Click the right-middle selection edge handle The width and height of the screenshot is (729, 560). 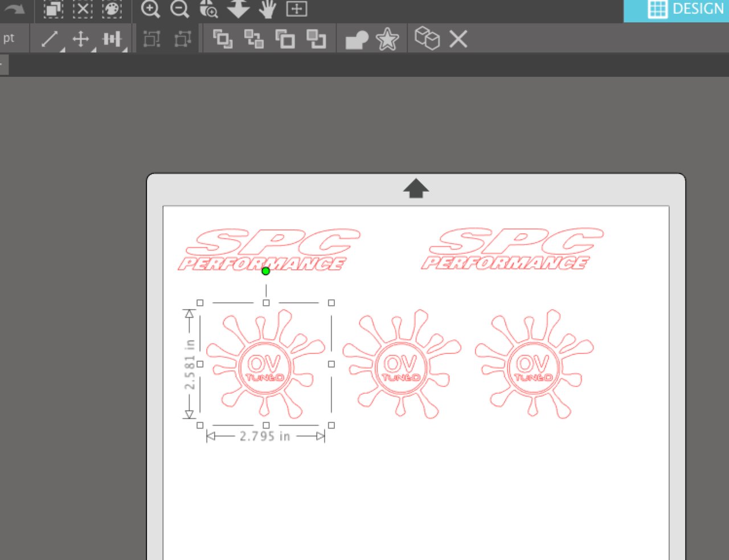coord(331,364)
